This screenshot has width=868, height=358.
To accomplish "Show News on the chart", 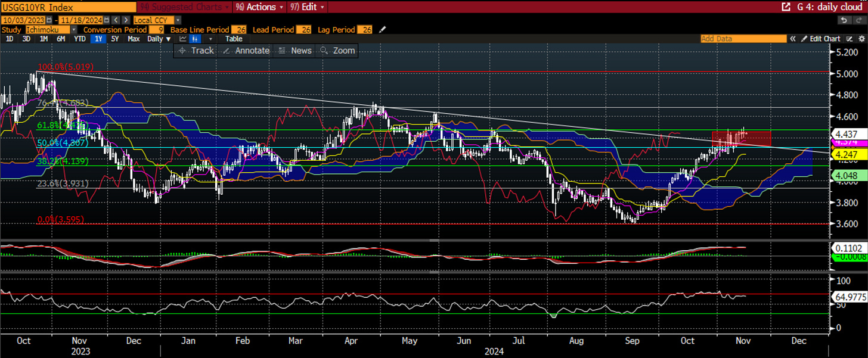I will (x=294, y=51).
